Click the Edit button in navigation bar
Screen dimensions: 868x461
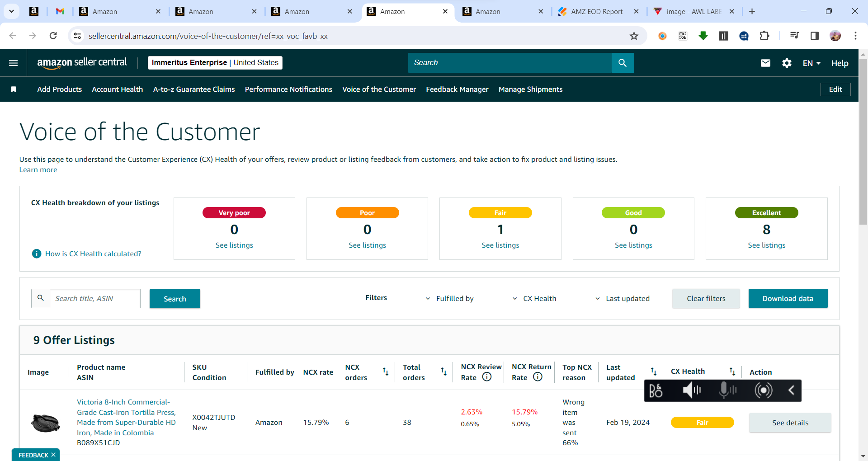835,89
